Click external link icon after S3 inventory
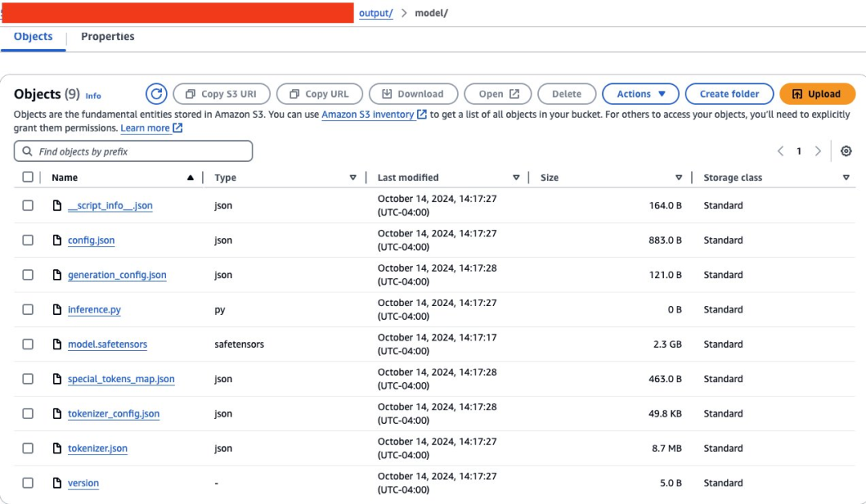Image resolution: width=866 pixels, height=504 pixels. pyautogui.click(x=422, y=115)
